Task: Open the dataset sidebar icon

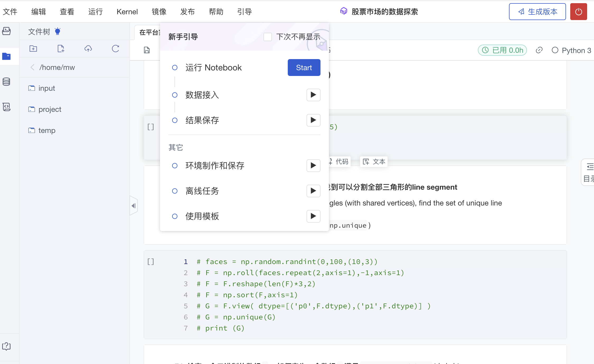Action: click(x=7, y=82)
